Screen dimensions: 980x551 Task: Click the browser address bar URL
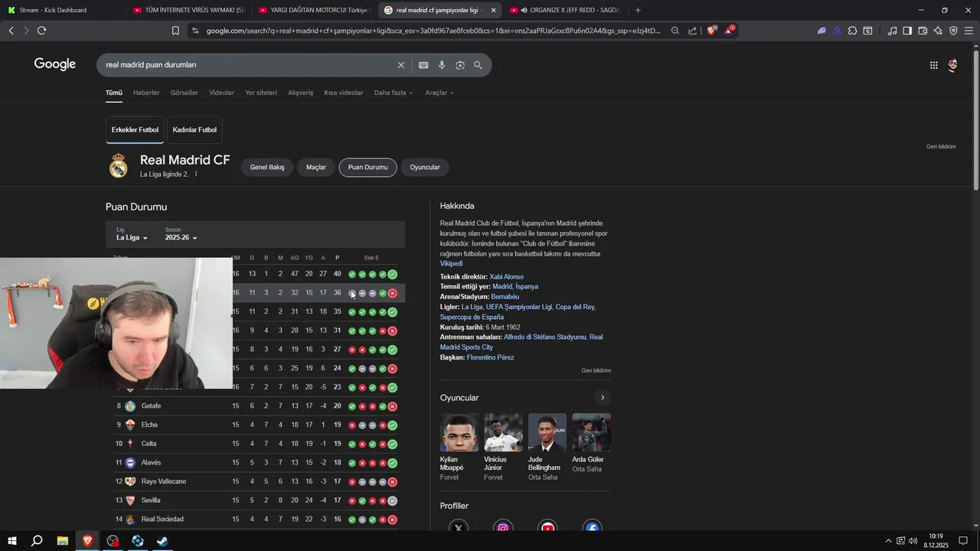pyautogui.click(x=433, y=31)
